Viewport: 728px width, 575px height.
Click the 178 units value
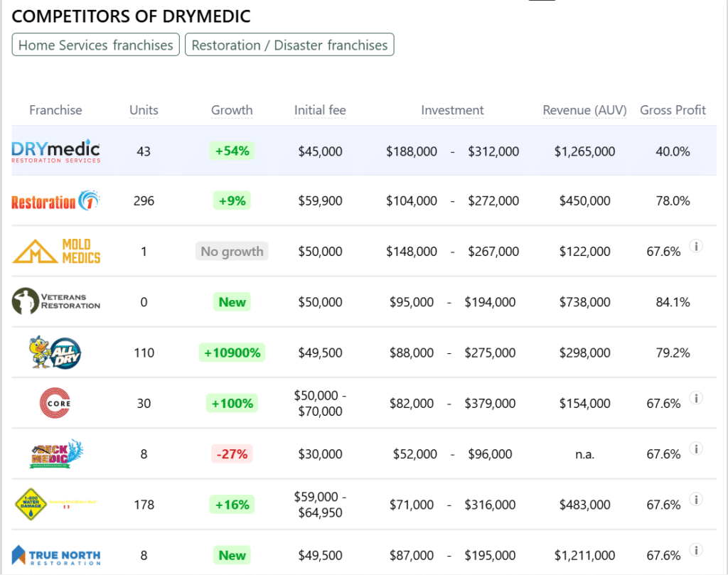pos(144,505)
